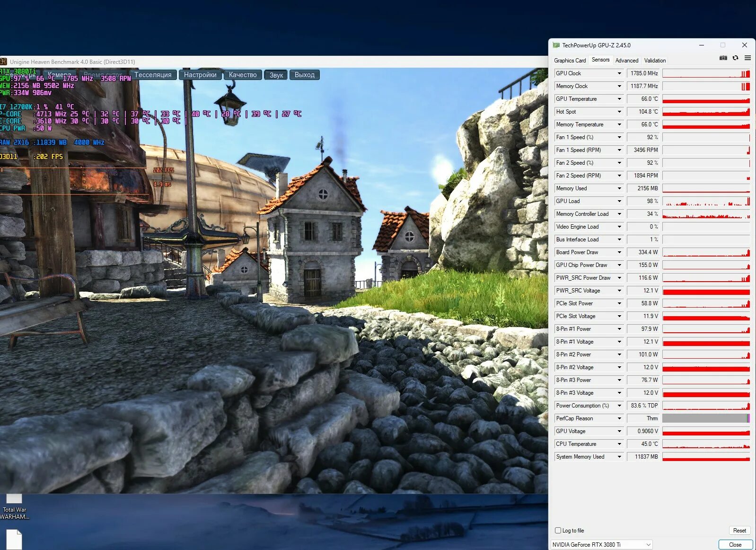
Task: Click the Board Power Draw 334.4 W value
Action: [x=643, y=252]
